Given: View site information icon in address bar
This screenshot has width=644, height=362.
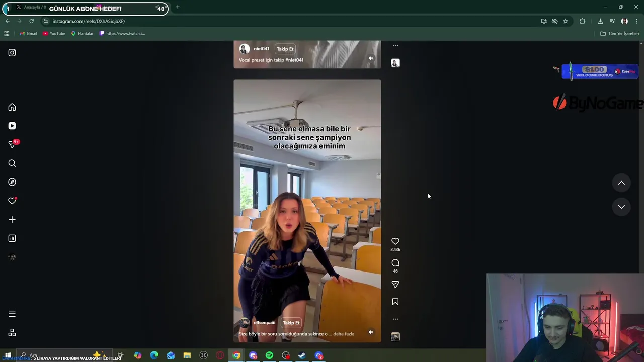Looking at the screenshot, I should [46, 21].
